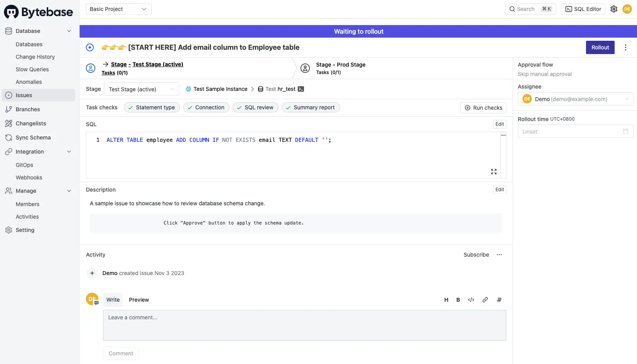This screenshot has height=364, width=637.
Task: Collapse the Database sidebar section
Action: [69, 31]
